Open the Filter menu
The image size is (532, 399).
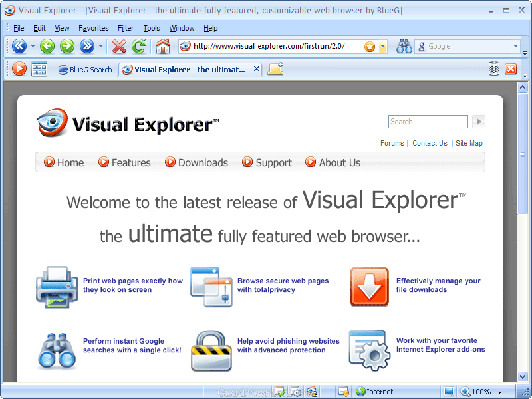126,28
